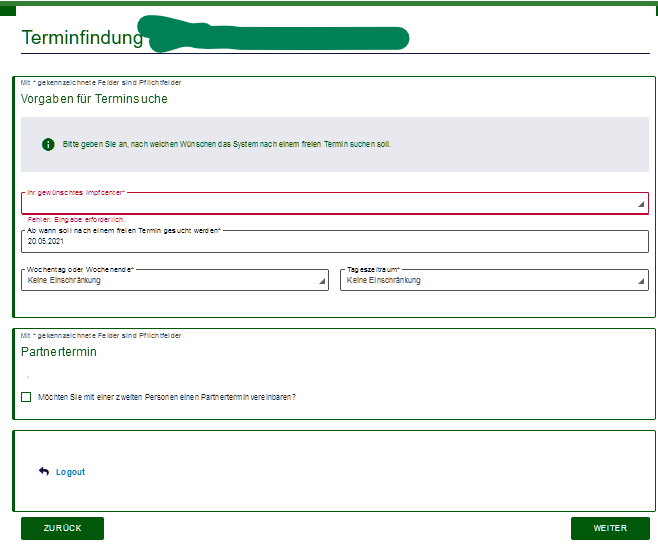Click the Partnertermin section heading
Image resolution: width=658 pixels, height=546 pixels.
(x=59, y=352)
